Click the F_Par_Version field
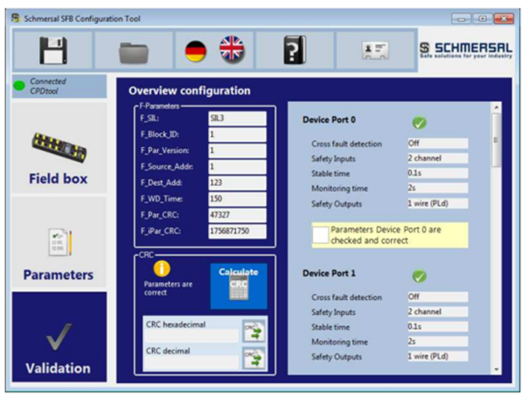Screen dimensions: 532x399 point(237,150)
